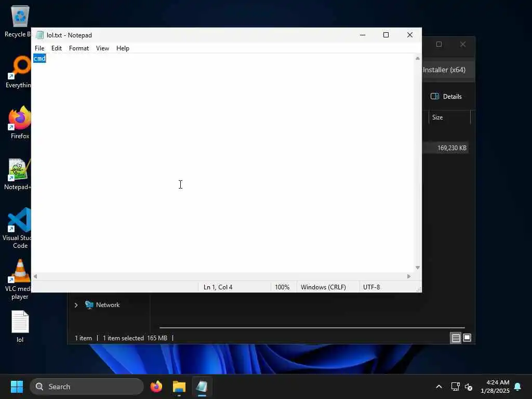Select the Everything desktop shortcut
Image resolution: width=532 pixels, height=399 pixels.
pyautogui.click(x=18, y=72)
